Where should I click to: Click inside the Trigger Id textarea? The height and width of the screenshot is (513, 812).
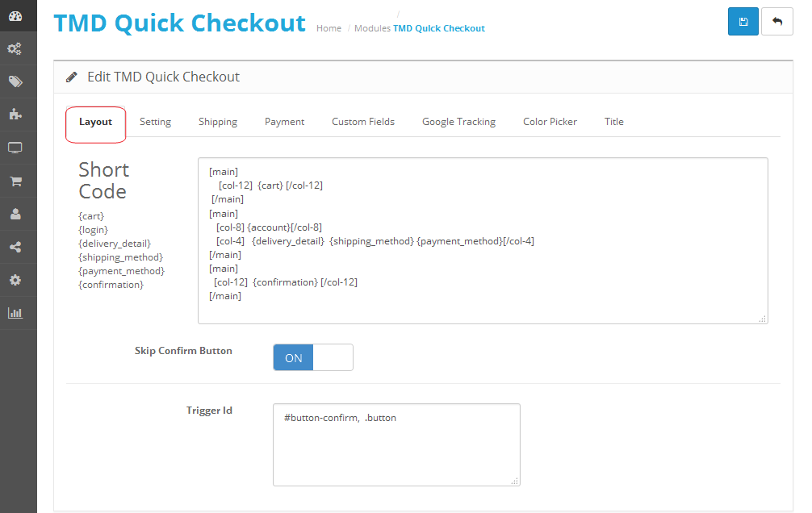point(396,444)
